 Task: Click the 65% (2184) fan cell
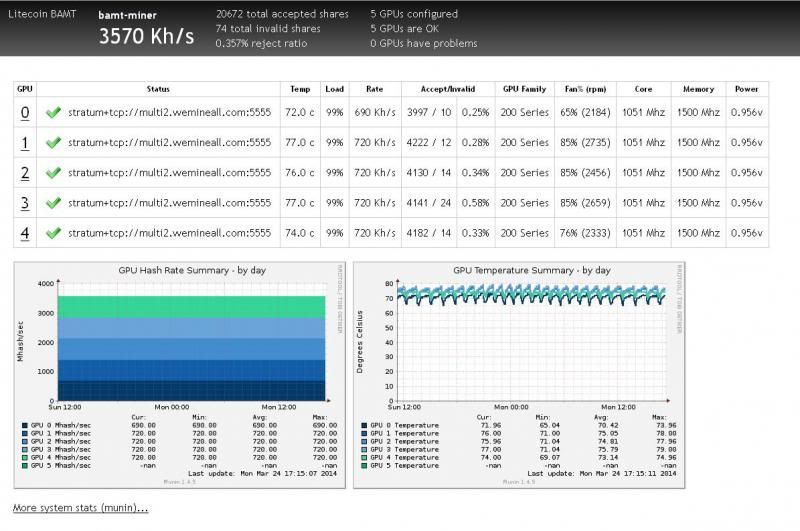(585, 112)
